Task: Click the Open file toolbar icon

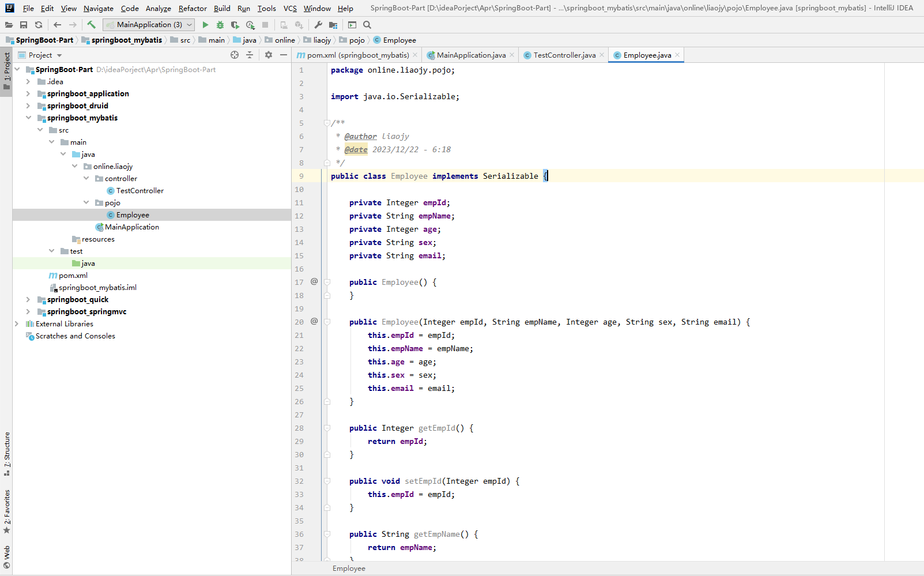Action: point(9,25)
